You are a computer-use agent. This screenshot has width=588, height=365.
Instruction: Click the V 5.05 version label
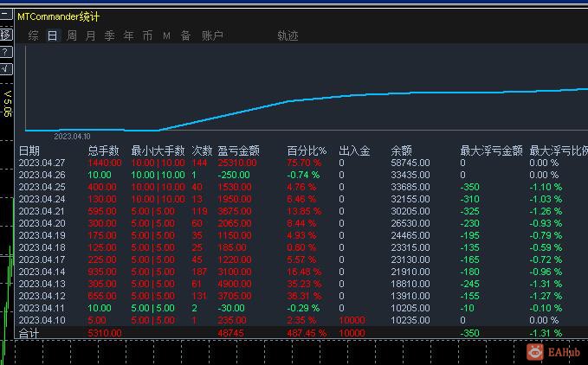7,104
